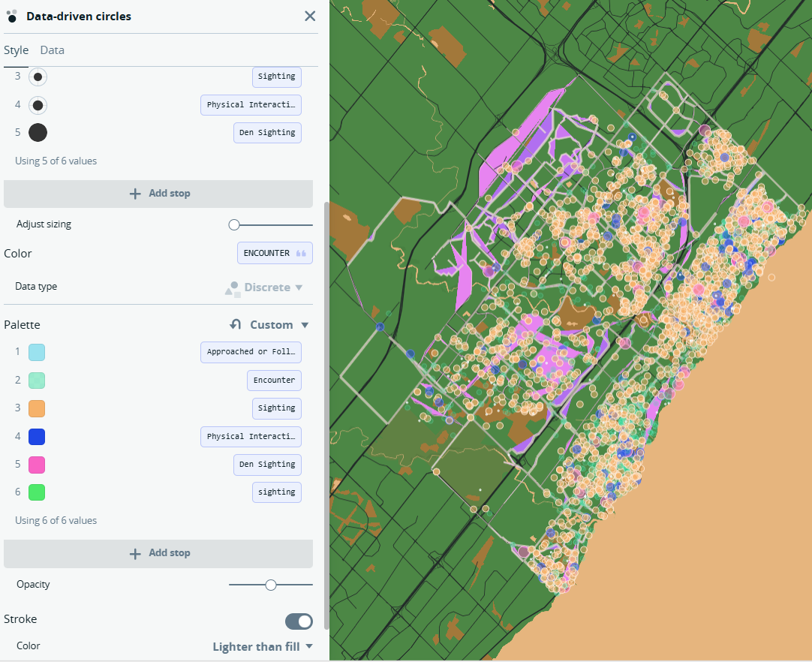812x662 pixels.
Task: Click the plus icon on the lower Add stop
Action: pyautogui.click(x=135, y=553)
